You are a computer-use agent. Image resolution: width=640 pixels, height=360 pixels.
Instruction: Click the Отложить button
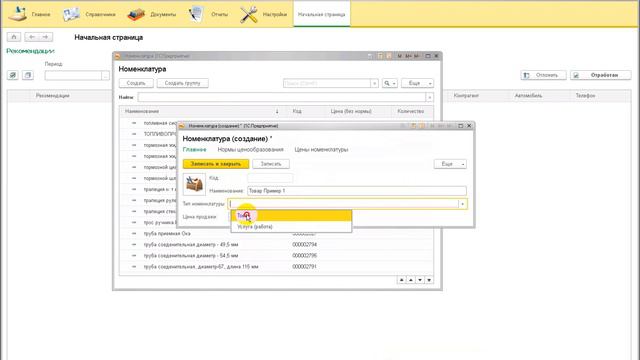click(543, 75)
